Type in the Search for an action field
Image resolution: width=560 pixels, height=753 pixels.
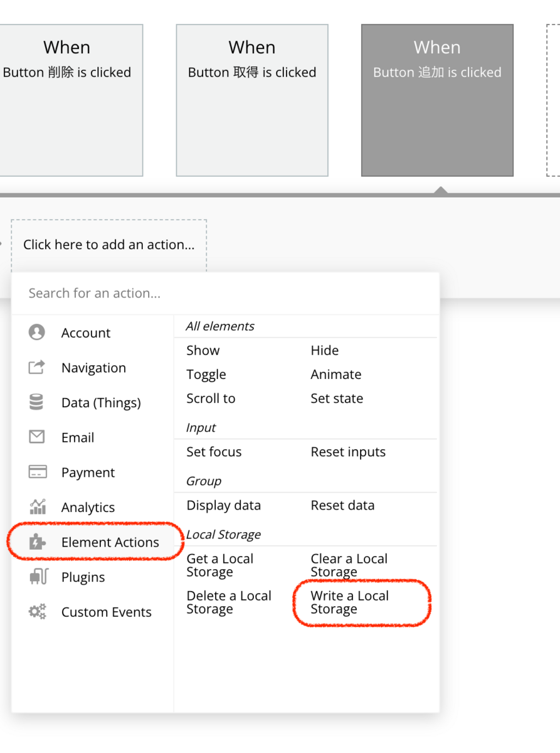click(x=226, y=293)
